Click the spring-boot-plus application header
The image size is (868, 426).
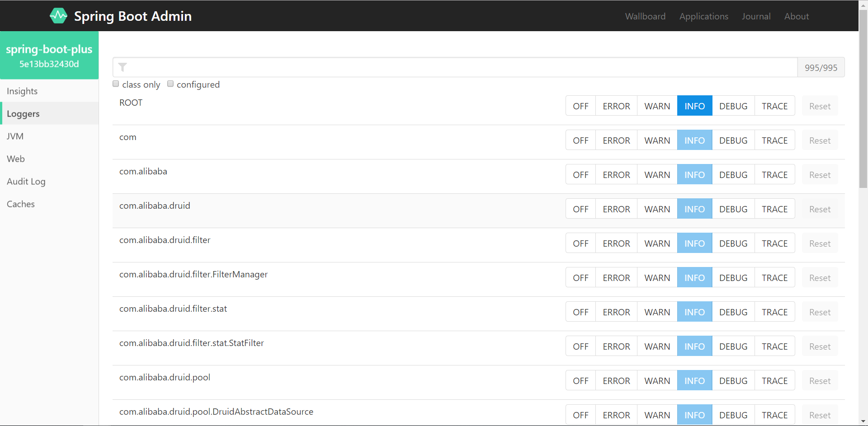point(49,55)
